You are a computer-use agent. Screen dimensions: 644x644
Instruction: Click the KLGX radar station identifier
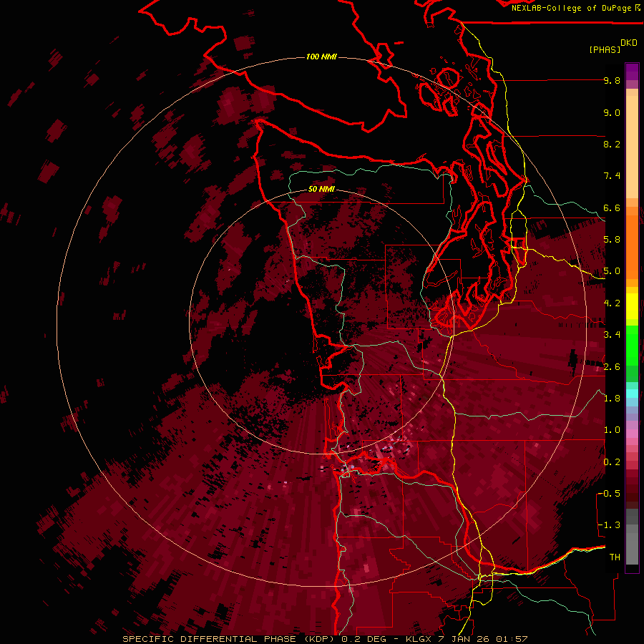coord(419,639)
